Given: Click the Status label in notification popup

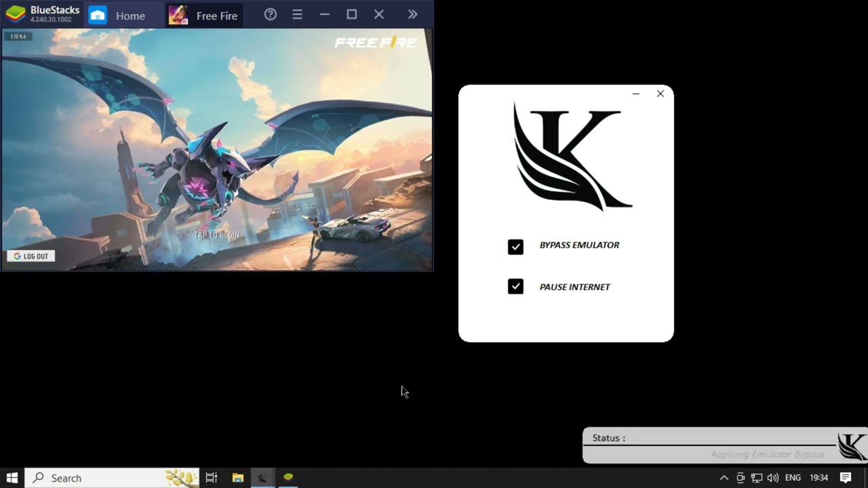Looking at the screenshot, I should coord(609,438).
